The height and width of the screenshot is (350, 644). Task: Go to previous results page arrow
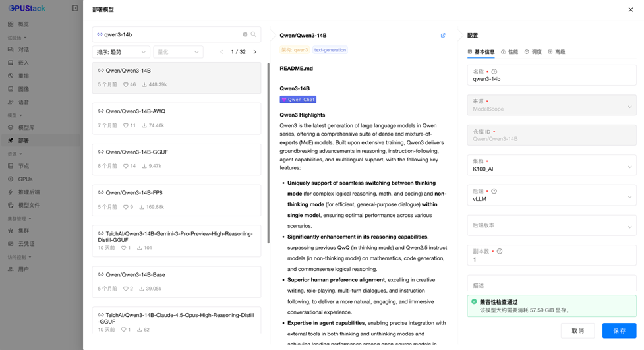click(221, 52)
